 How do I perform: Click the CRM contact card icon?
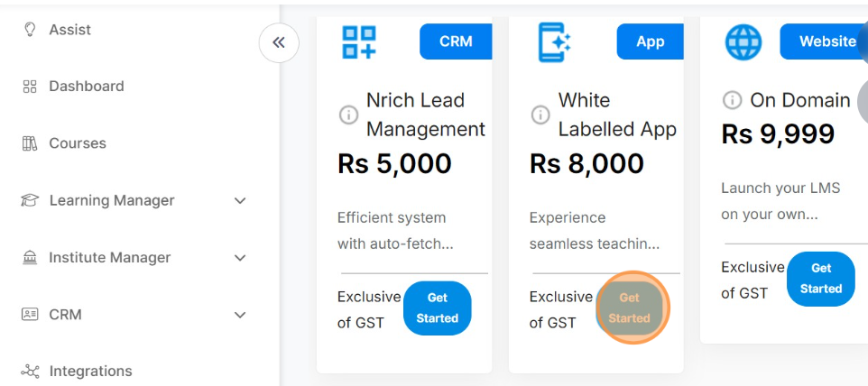pyautogui.click(x=30, y=315)
